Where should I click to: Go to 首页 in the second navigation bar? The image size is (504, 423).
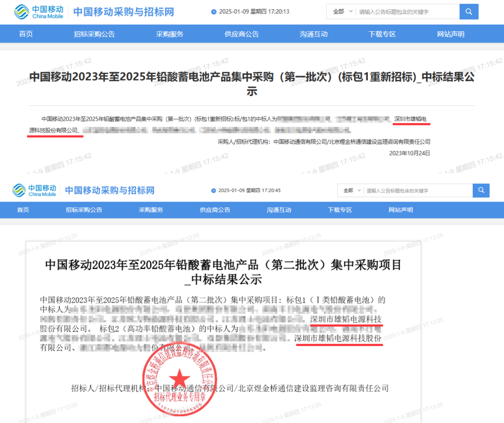click(23, 210)
